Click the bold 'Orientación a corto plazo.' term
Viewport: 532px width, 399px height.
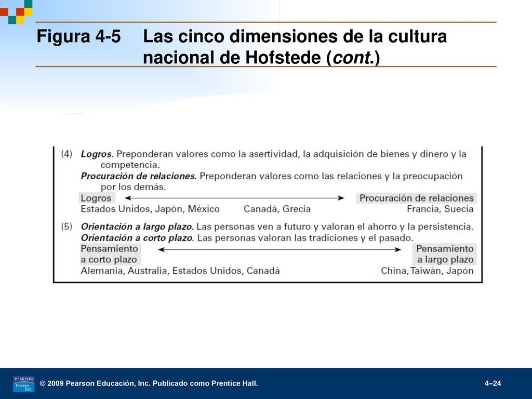[137, 238]
